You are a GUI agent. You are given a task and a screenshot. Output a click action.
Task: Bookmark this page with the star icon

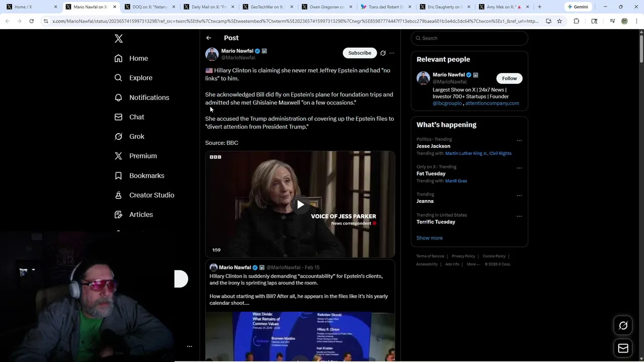click(559, 21)
